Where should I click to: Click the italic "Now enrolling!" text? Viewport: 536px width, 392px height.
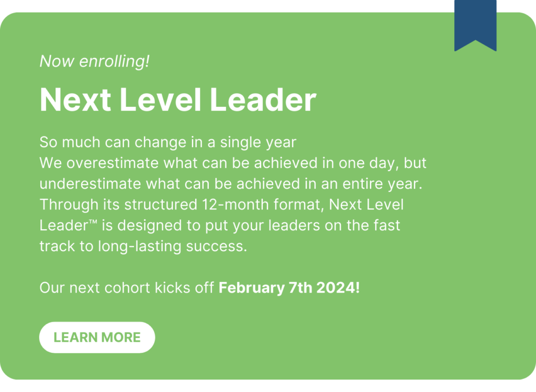coord(95,61)
